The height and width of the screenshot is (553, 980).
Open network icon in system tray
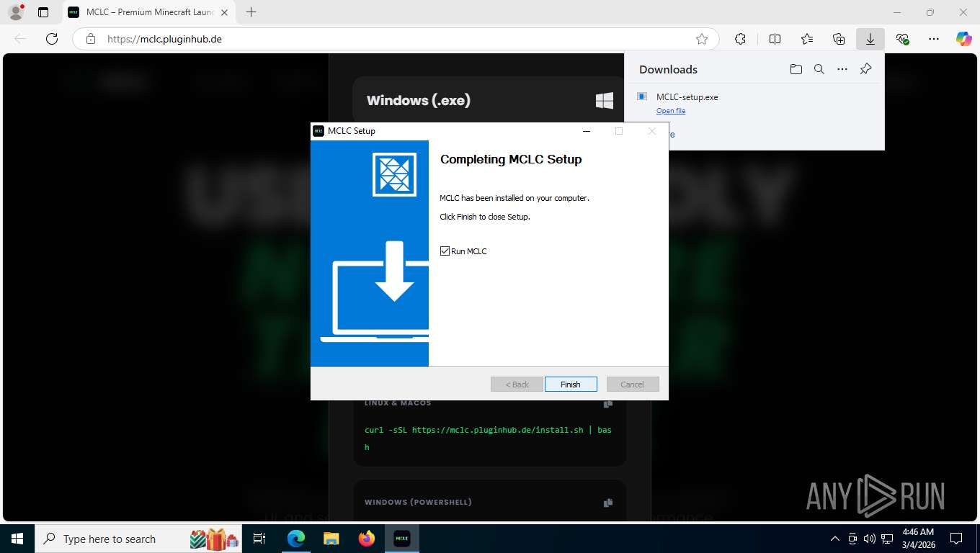coord(887,539)
